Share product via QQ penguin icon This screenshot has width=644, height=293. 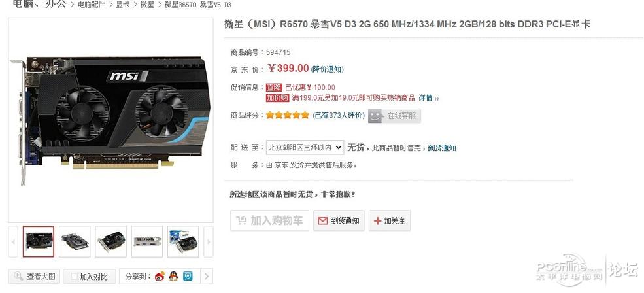point(173,276)
